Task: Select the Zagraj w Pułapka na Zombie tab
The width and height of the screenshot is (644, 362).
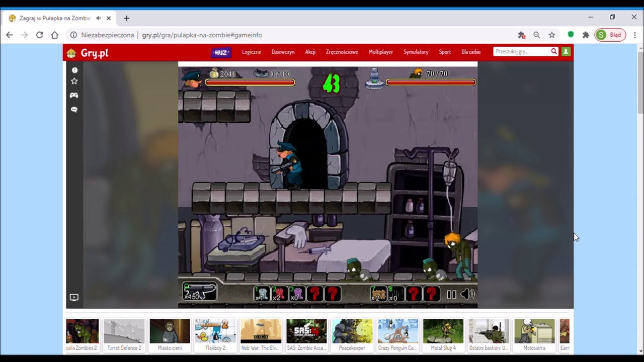Action: coord(59,18)
